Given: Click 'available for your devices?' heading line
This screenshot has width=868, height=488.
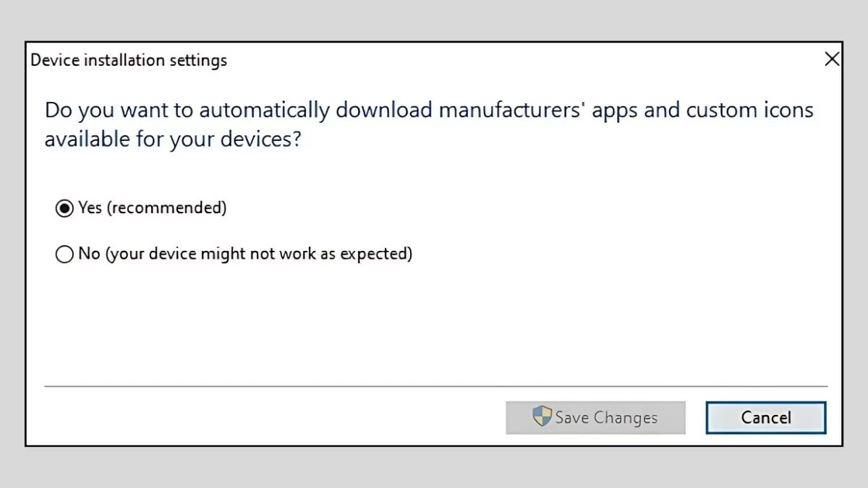Looking at the screenshot, I should [172, 139].
